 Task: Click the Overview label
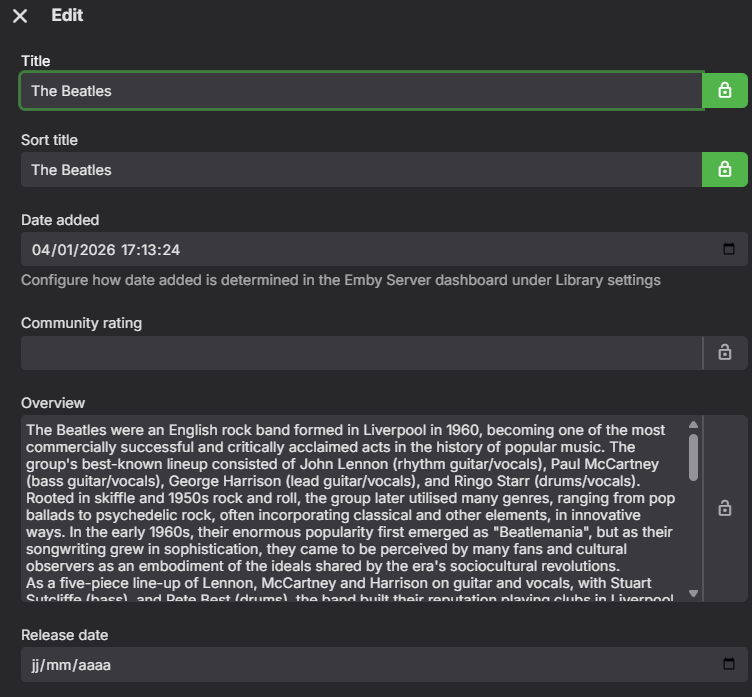pyautogui.click(x=53, y=403)
